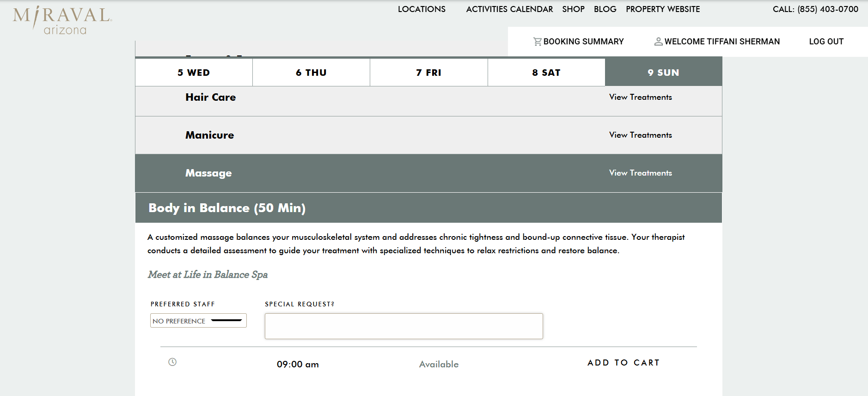Select the 6 THU date tab
Viewport: 868px width, 396px height.
(x=311, y=73)
